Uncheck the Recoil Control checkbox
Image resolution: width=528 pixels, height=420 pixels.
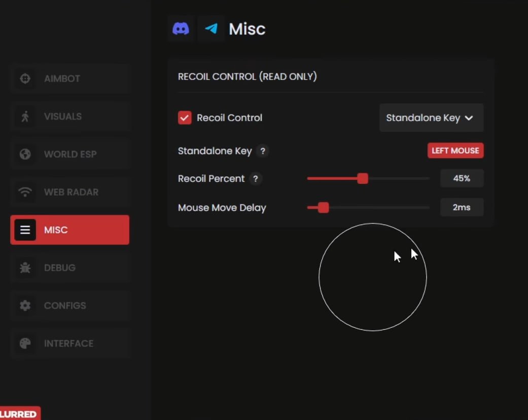click(185, 118)
